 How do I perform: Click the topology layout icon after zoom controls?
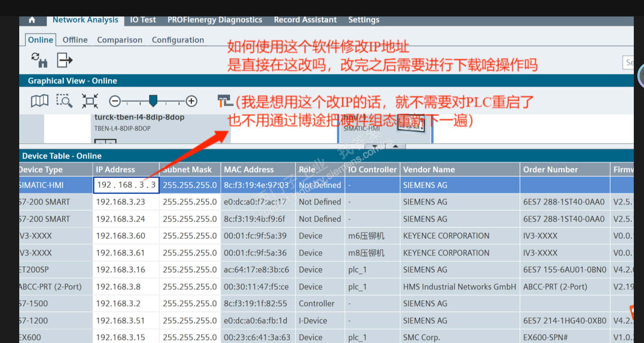coord(225,101)
